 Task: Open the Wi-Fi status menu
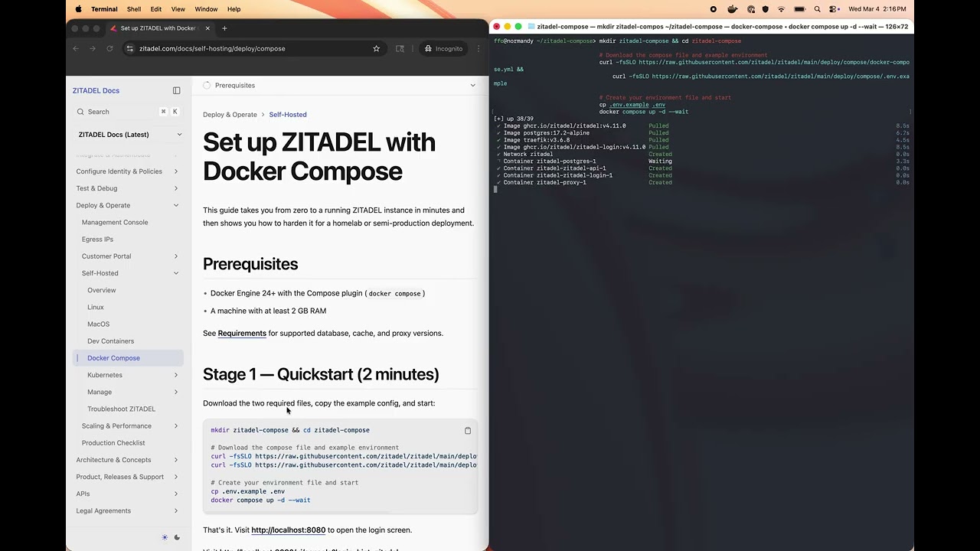coord(782,9)
